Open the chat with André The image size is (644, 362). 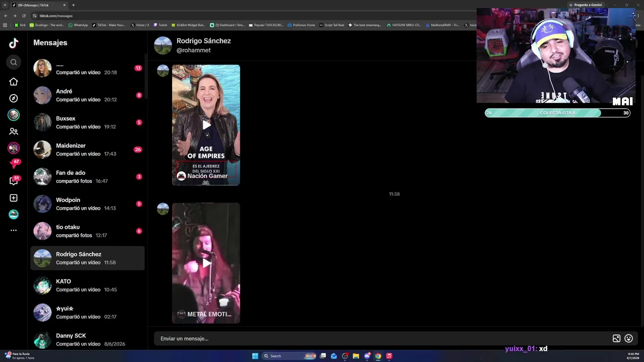[88, 95]
